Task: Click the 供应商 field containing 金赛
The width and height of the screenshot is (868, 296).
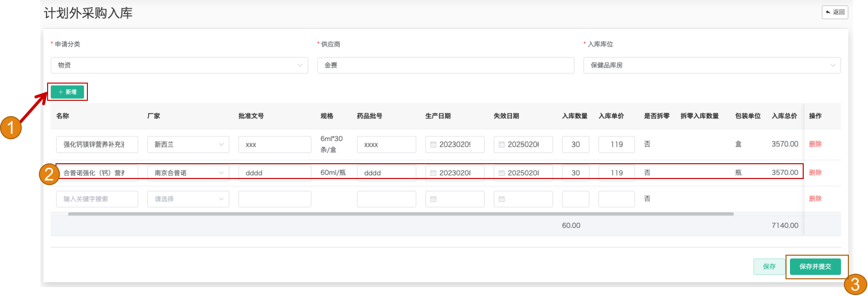Action: click(446, 65)
